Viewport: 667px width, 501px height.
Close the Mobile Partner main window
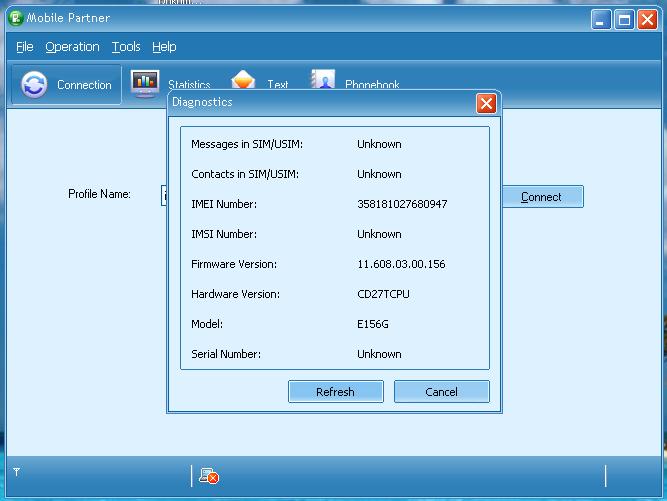pos(648,18)
